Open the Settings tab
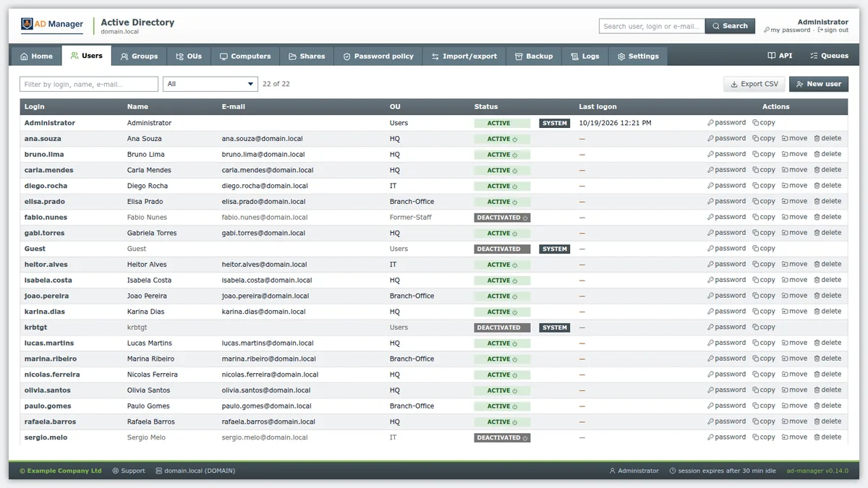This screenshot has width=868, height=488. coord(638,56)
